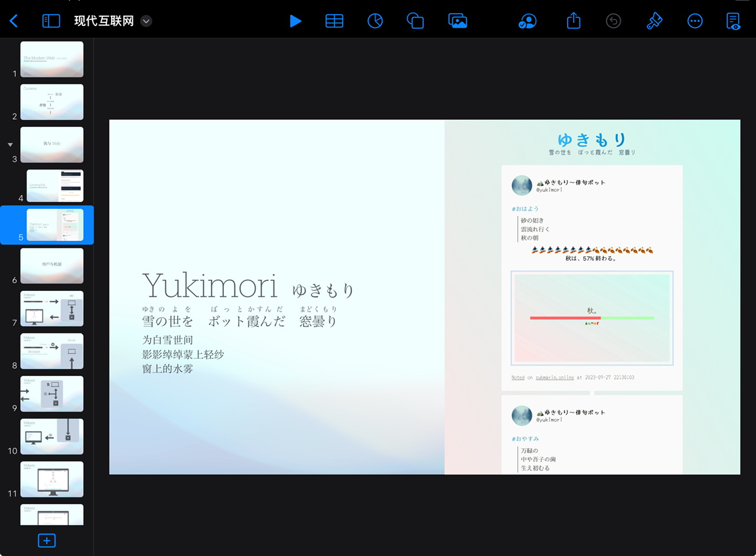Open the Format paintbrush panel
The width and height of the screenshot is (756, 556).
click(654, 21)
